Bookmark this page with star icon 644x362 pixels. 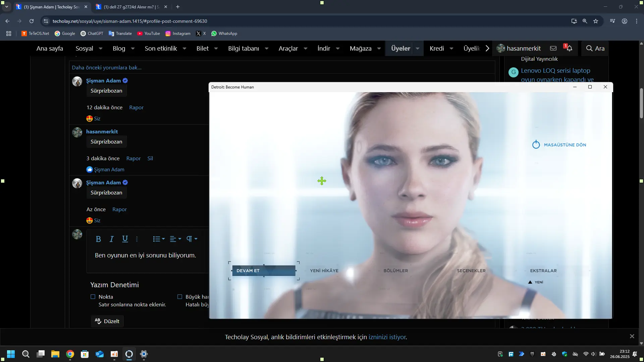tap(596, 21)
